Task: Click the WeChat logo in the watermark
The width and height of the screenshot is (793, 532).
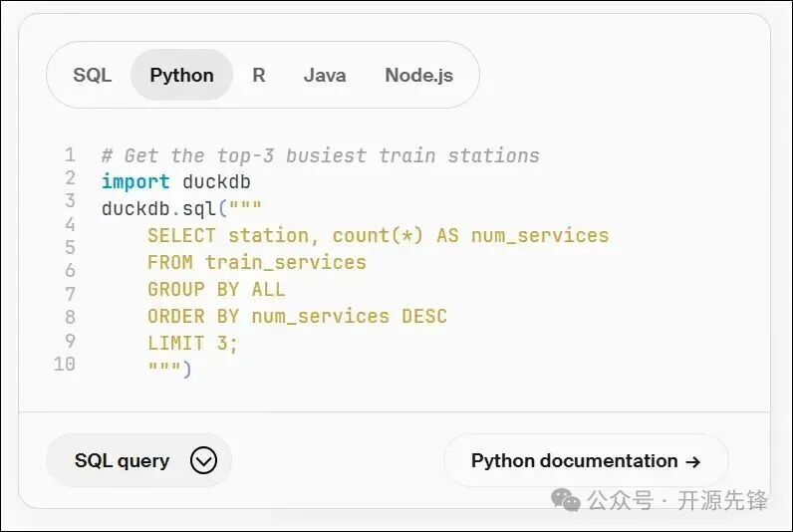Action: 566,500
